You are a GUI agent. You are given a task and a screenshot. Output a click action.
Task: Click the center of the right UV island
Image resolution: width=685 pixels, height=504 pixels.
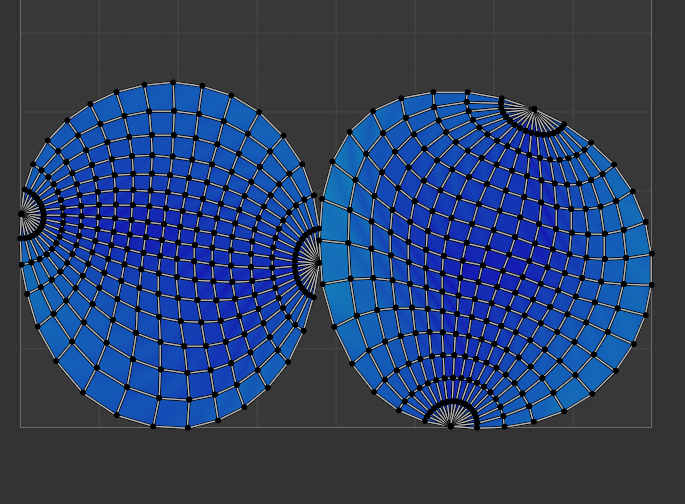(487, 258)
